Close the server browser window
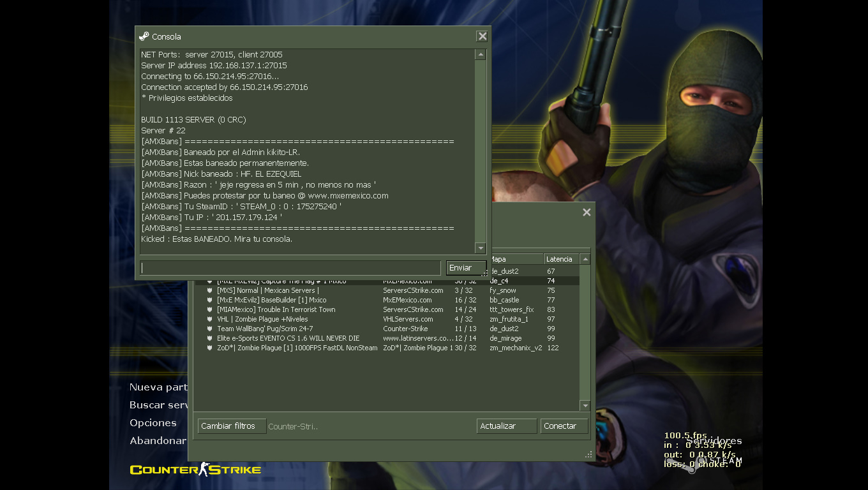 (587, 212)
